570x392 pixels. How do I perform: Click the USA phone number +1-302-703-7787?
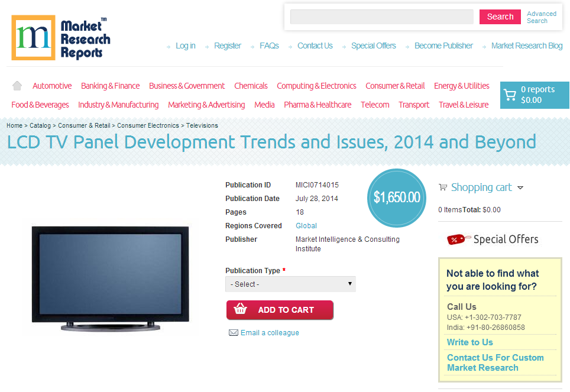(493, 318)
